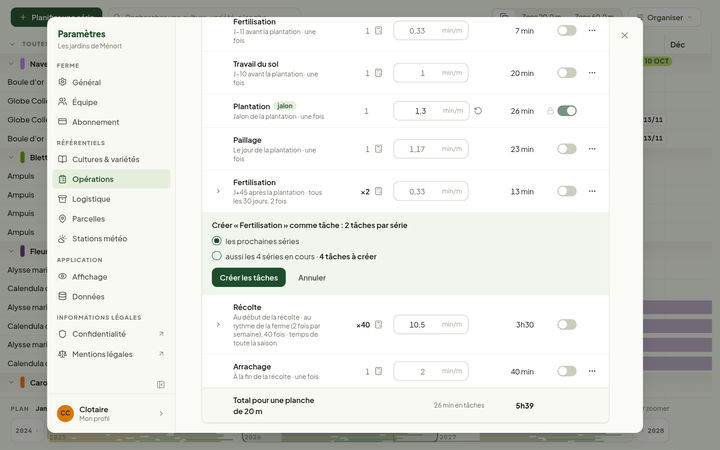Expand the Fertilisation ×2 row chevron
This screenshot has width=720, height=450.
[x=218, y=191]
